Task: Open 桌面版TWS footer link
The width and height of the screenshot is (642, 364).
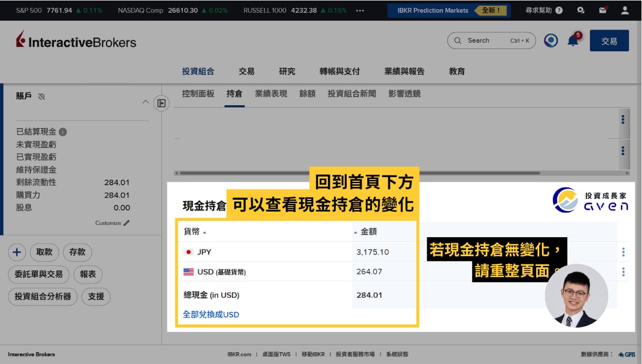Action: 276,354
